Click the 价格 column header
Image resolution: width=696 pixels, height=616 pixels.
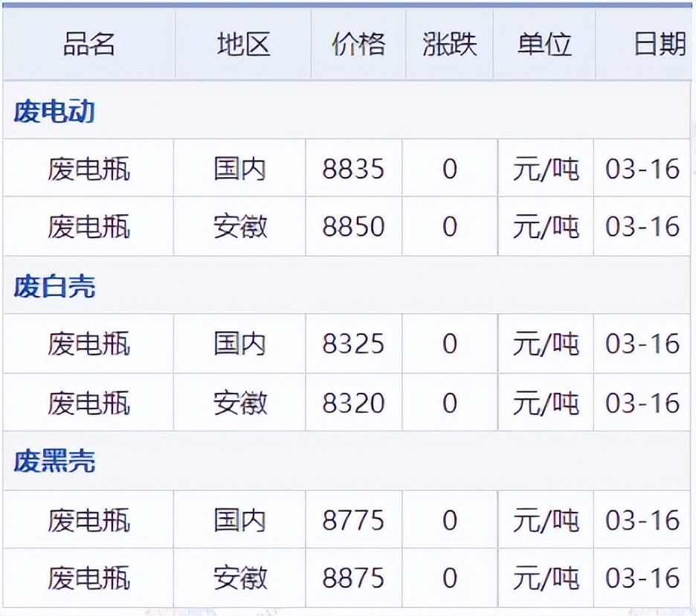358,45
